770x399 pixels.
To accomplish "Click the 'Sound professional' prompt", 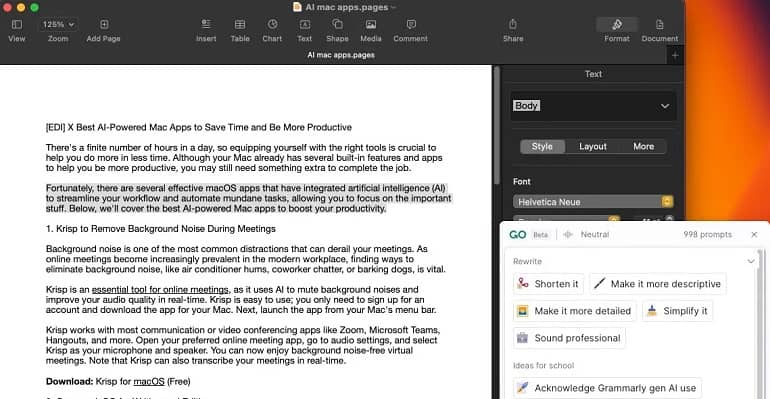I will pos(570,338).
